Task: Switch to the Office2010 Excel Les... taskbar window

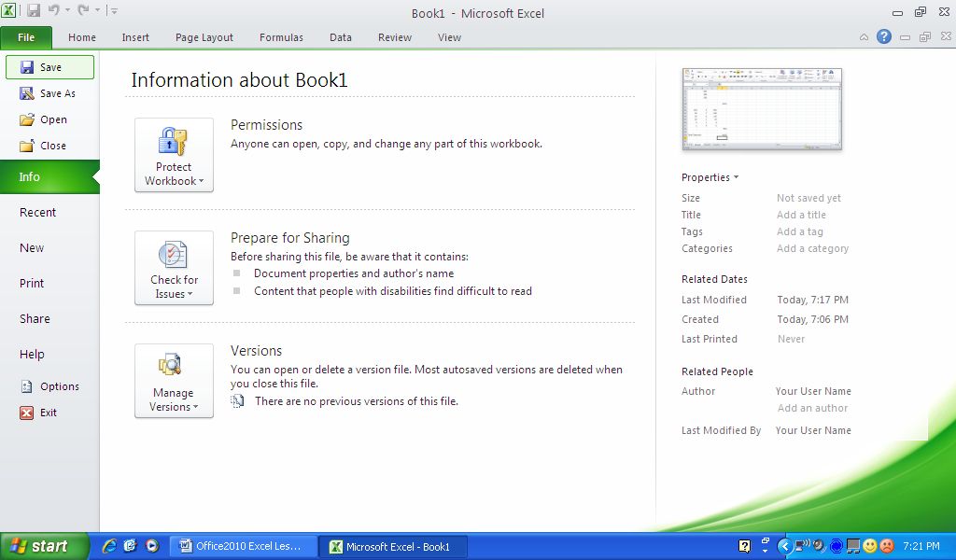Action: pyautogui.click(x=243, y=547)
